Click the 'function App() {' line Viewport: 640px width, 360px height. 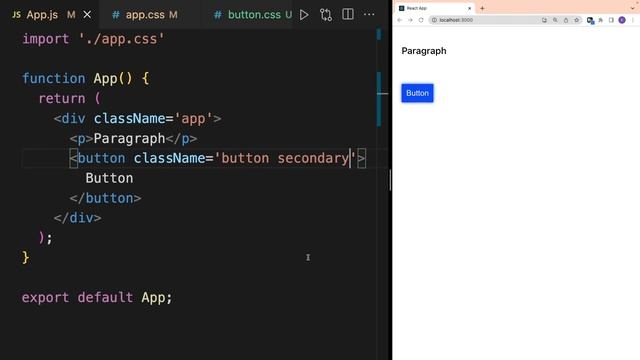[86, 78]
